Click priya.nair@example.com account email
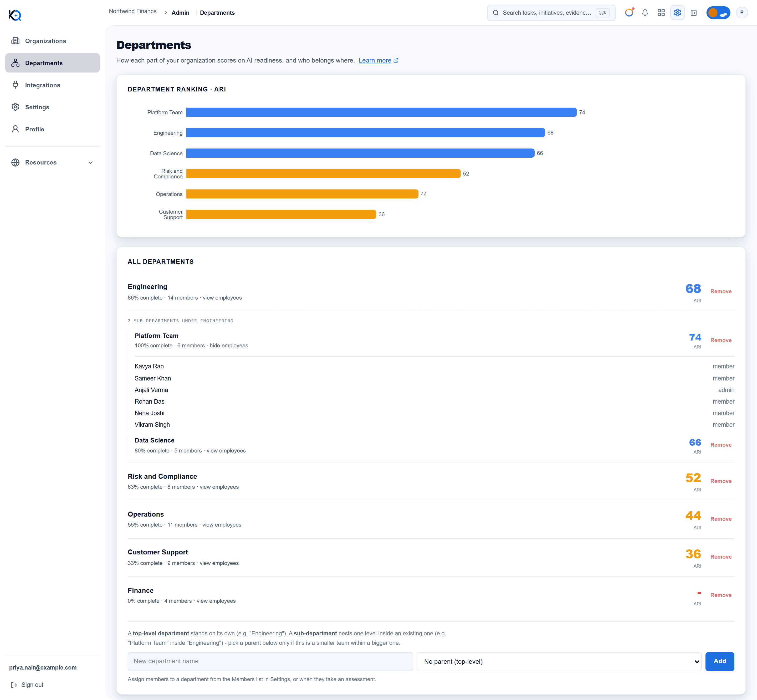The height and width of the screenshot is (700, 757). click(x=43, y=667)
